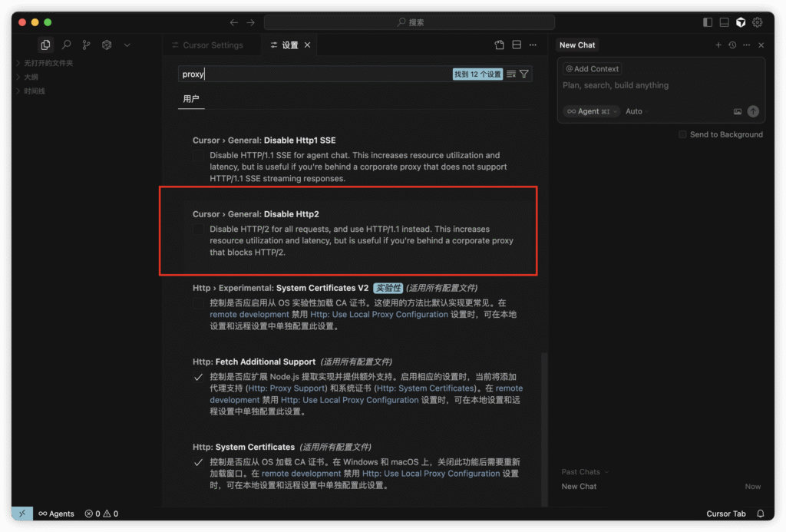This screenshot has width=786, height=532.
Task: Open the Search view magnifier icon
Action: (67, 45)
